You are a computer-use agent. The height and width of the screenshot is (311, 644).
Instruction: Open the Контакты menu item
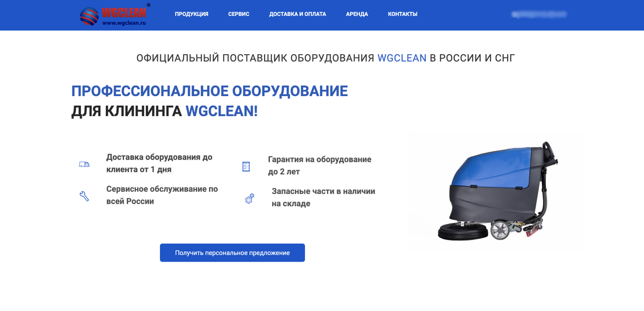point(402,14)
